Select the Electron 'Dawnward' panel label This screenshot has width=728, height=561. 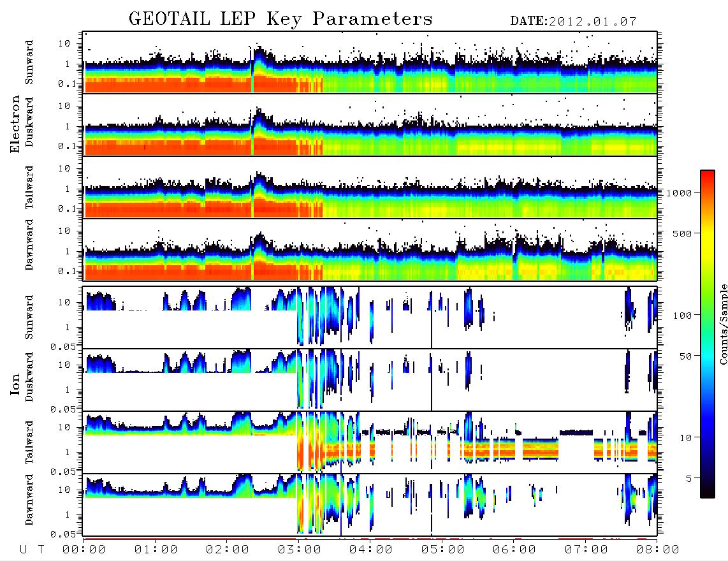(x=29, y=245)
